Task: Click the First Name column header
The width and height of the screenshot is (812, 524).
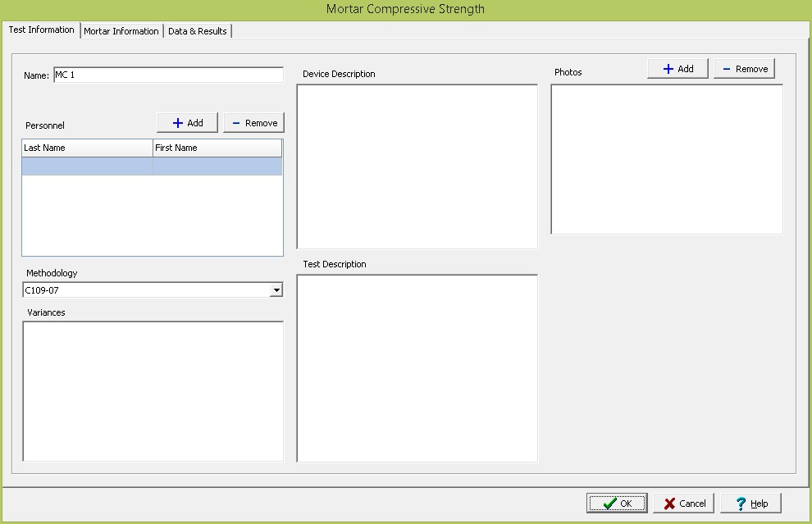Action: point(217,148)
